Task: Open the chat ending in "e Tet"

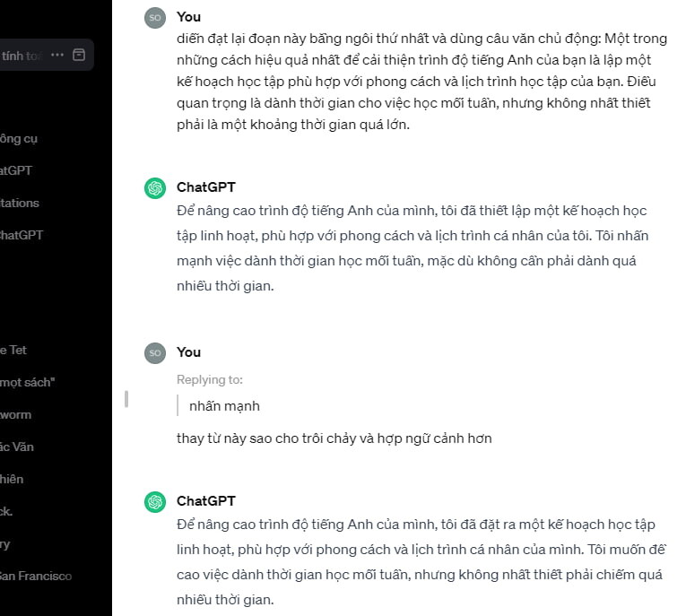Action: tap(14, 350)
